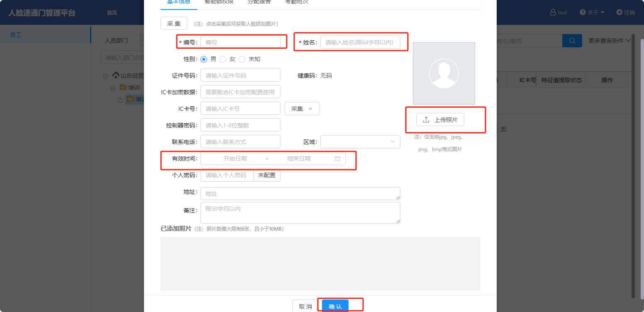Select the 男 gender radio button
The image size is (644, 312).
[204, 59]
